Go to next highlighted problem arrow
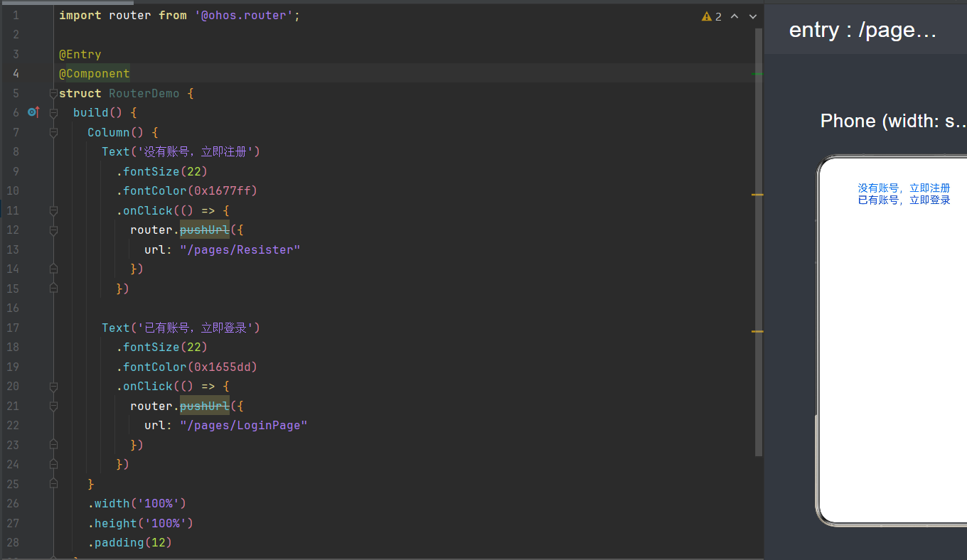The height and width of the screenshot is (560, 967). (x=753, y=16)
